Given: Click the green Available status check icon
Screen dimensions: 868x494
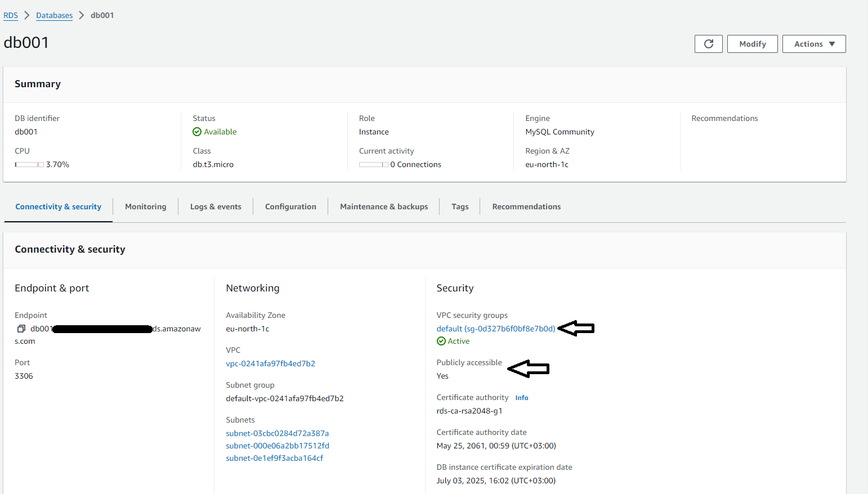Looking at the screenshot, I should point(196,131).
